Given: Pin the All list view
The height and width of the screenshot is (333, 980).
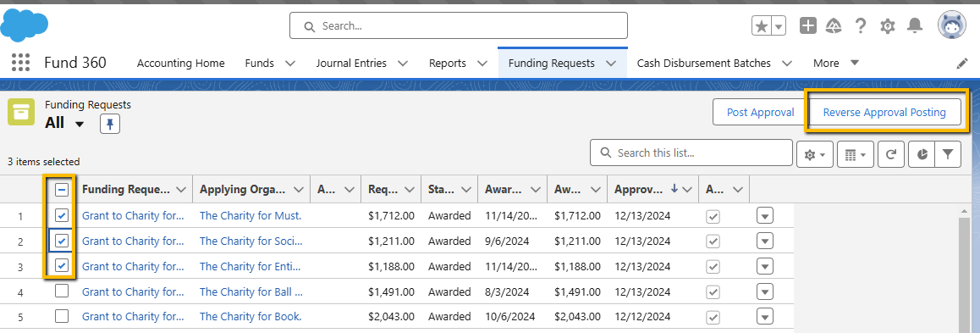Looking at the screenshot, I should (110, 124).
